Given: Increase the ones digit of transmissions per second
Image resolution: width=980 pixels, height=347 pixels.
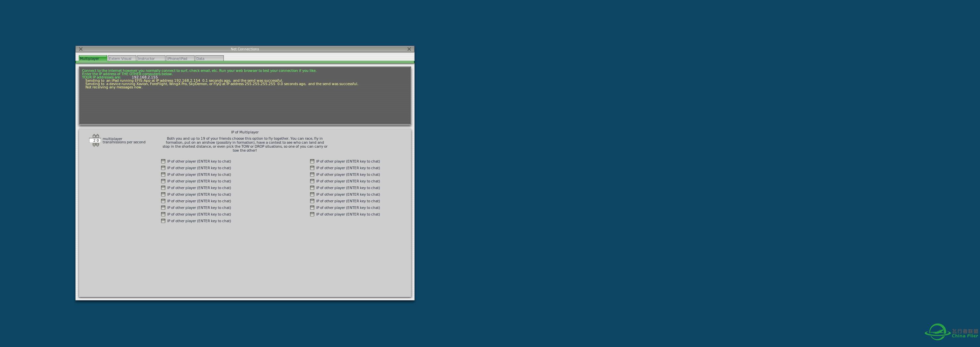Looking at the screenshot, I should pyautogui.click(x=97, y=136).
